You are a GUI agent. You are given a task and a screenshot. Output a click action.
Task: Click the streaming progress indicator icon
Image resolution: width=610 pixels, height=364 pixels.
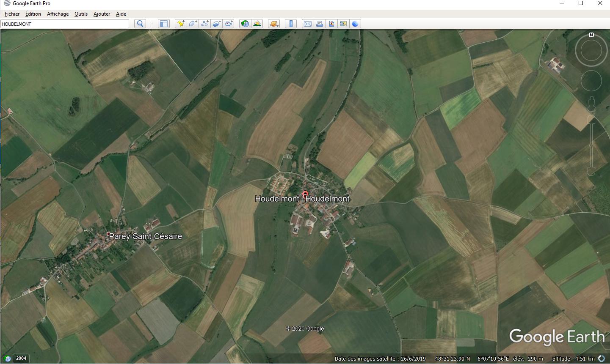click(602, 359)
